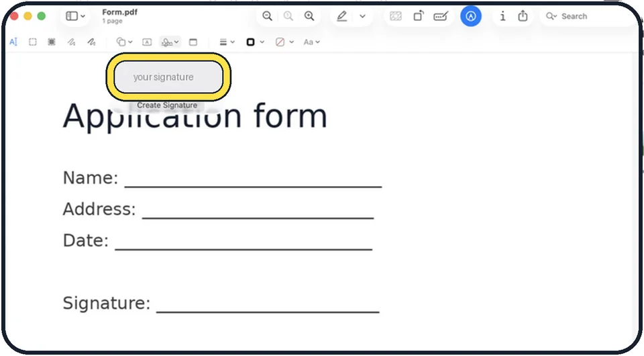The height and width of the screenshot is (356, 644).
Task: Open the Shape Style line menu
Action: pyautogui.click(x=227, y=42)
